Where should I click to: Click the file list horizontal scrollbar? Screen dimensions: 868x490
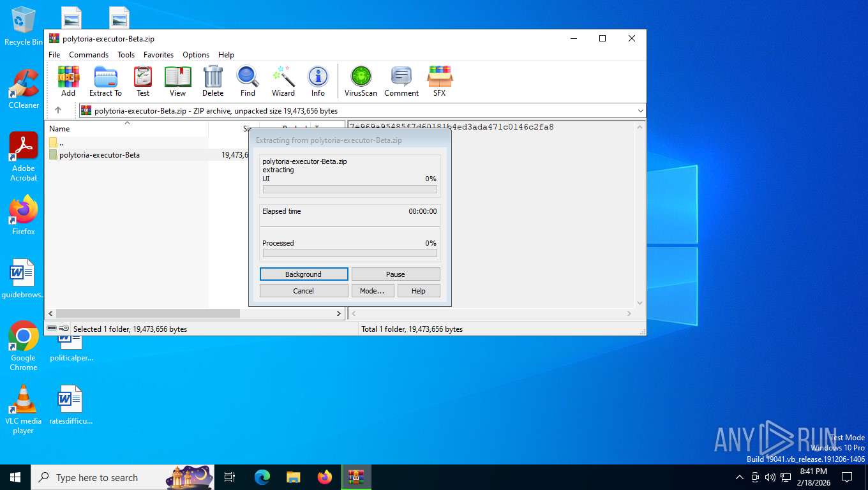pyautogui.click(x=147, y=313)
